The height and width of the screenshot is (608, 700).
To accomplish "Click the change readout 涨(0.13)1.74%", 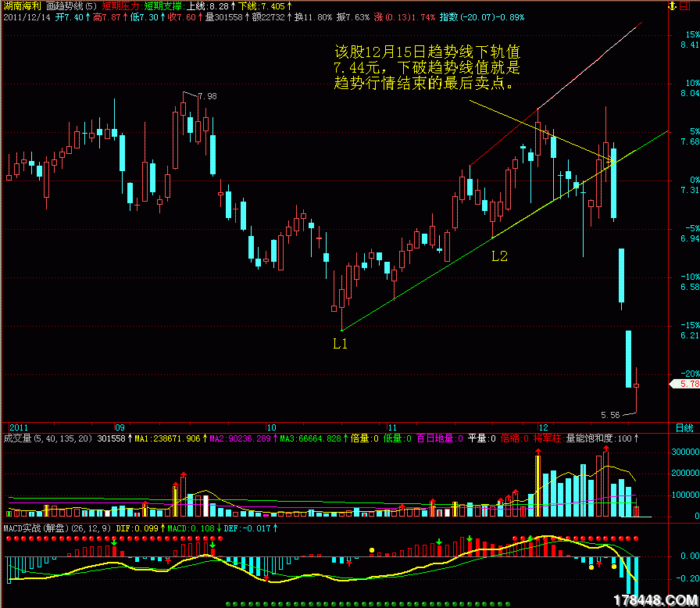I will (405, 17).
